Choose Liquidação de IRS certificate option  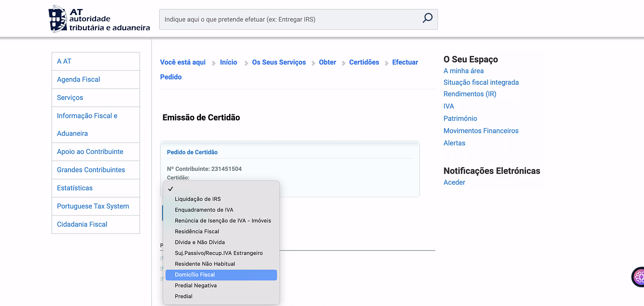click(x=198, y=199)
